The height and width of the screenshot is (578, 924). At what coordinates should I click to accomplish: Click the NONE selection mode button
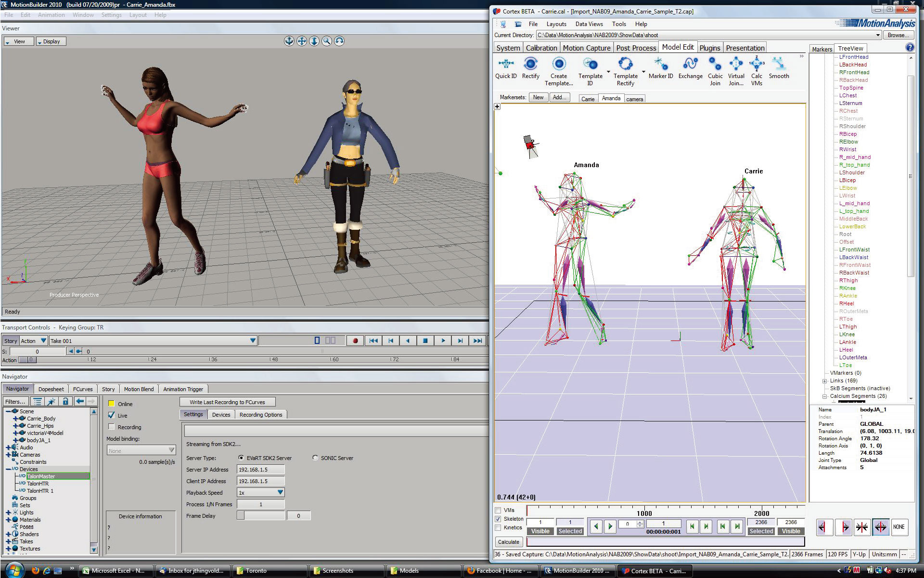point(898,527)
